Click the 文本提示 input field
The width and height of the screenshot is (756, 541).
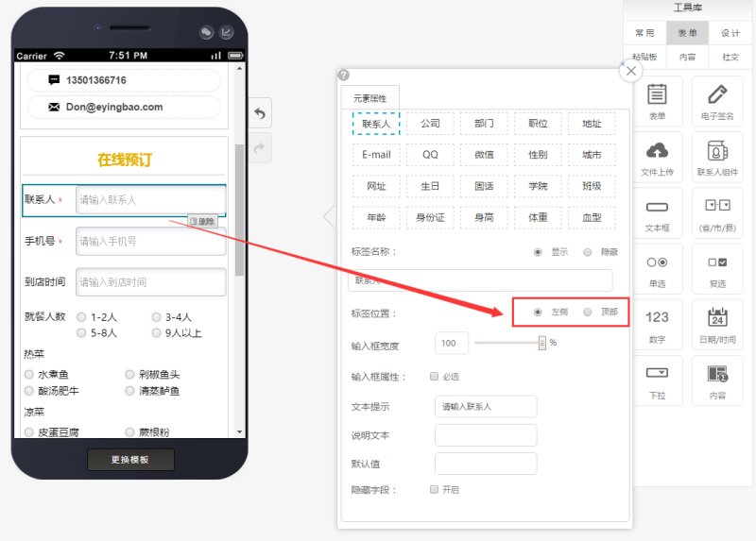point(486,407)
